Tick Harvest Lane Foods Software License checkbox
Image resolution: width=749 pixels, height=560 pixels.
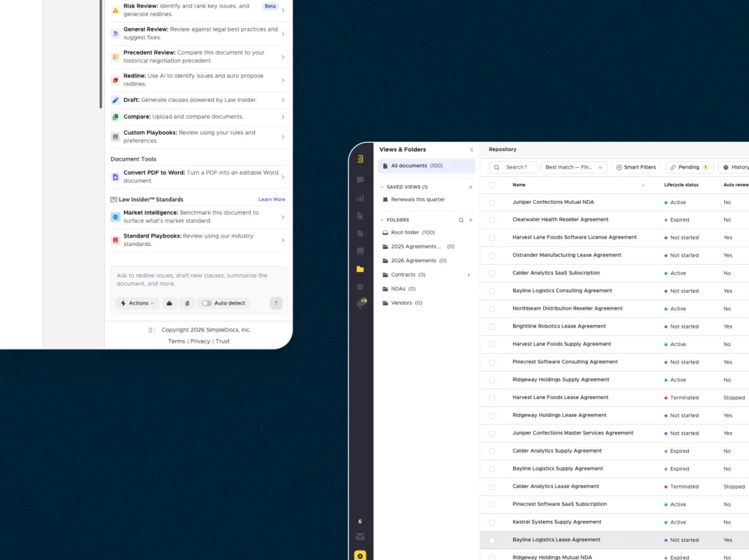point(492,238)
